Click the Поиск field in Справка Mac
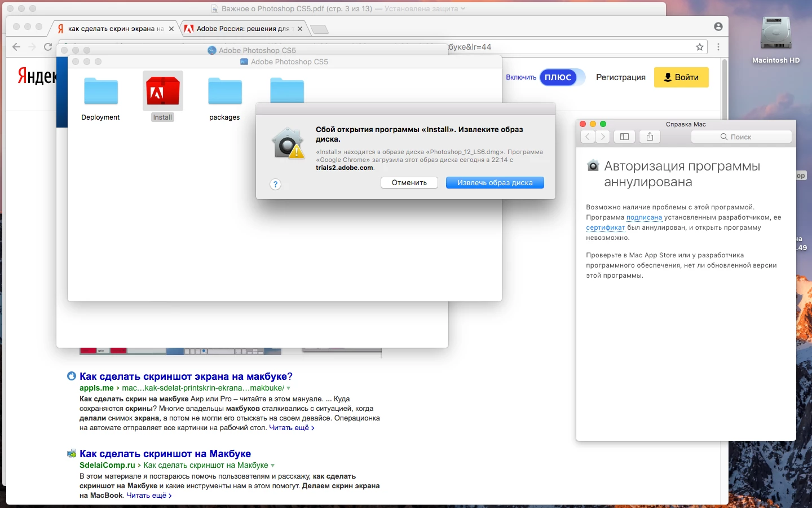812x508 pixels. click(x=741, y=137)
